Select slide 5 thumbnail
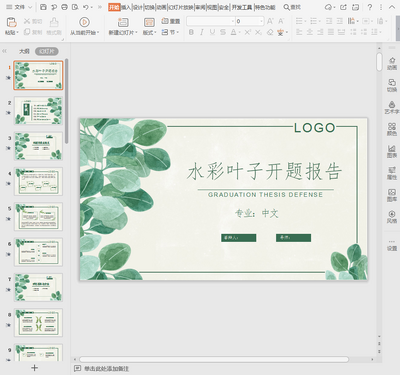This screenshot has height=375, width=400. pyautogui.click(x=38, y=217)
